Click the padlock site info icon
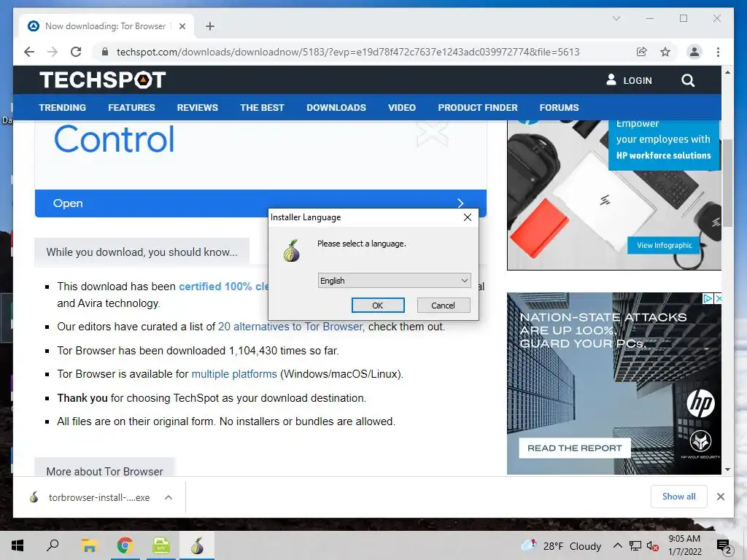 (105, 52)
